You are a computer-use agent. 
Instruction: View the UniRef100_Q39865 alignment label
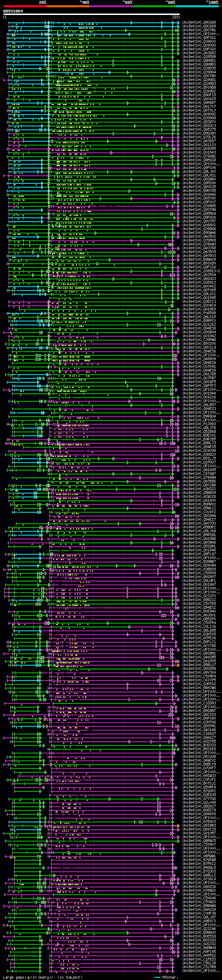click(x=199, y=206)
